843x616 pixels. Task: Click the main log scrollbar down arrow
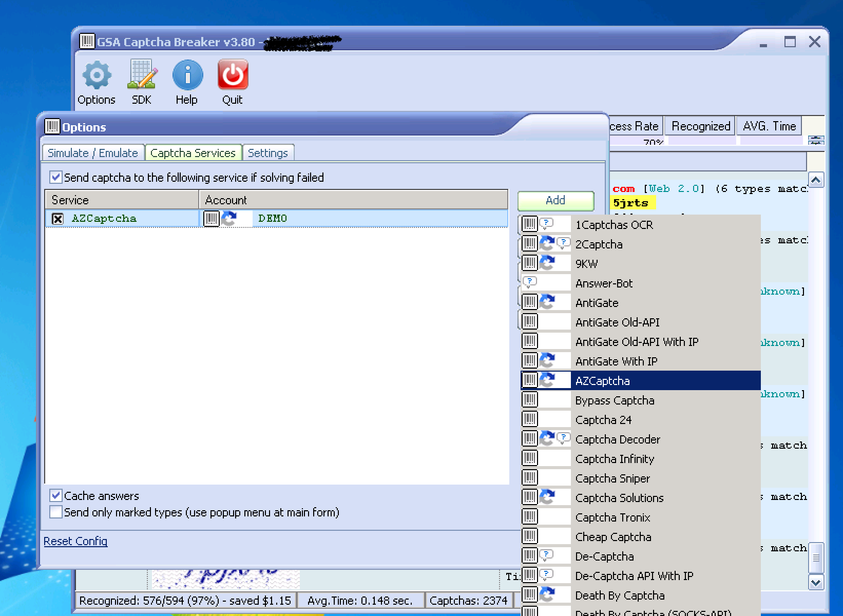pos(816,582)
